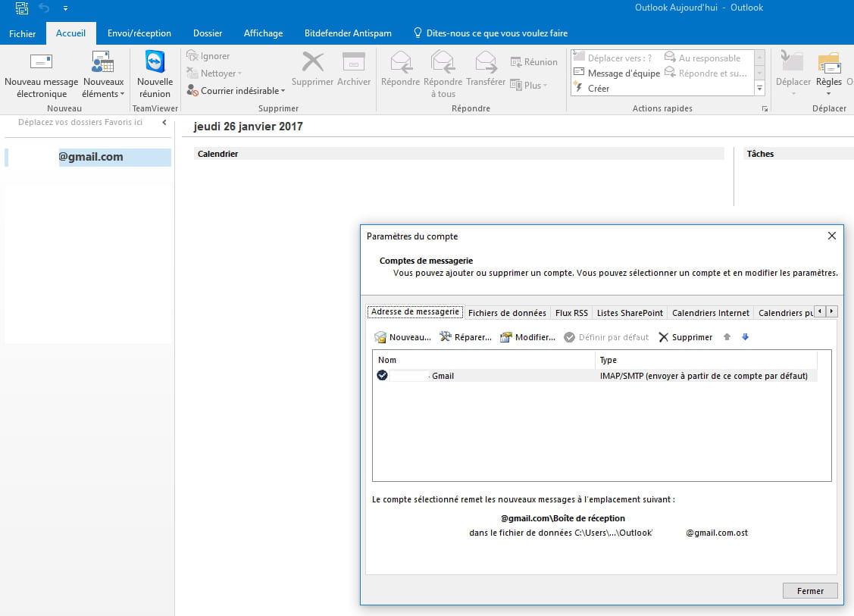The width and height of the screenshot is (854, 616).
Task: Switch to Fichiers de données tab
Action: pos(507,313)
